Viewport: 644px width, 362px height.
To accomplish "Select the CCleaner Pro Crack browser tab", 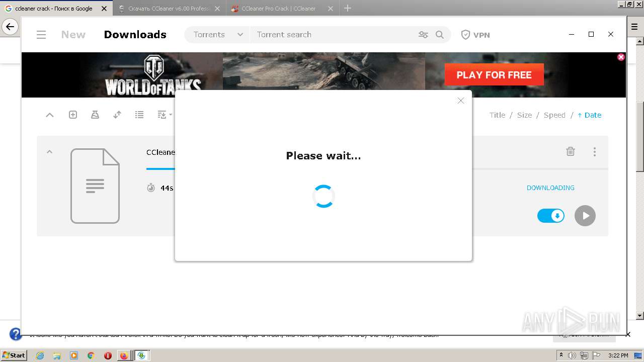I will click(282, 9).
